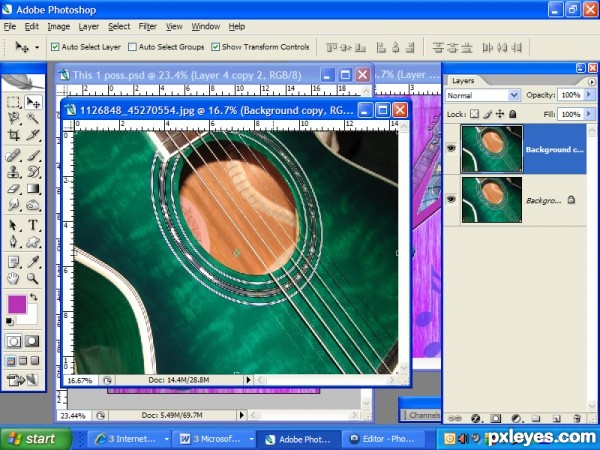
Task: Select the Eraser tool
Action: click(13, 189)
